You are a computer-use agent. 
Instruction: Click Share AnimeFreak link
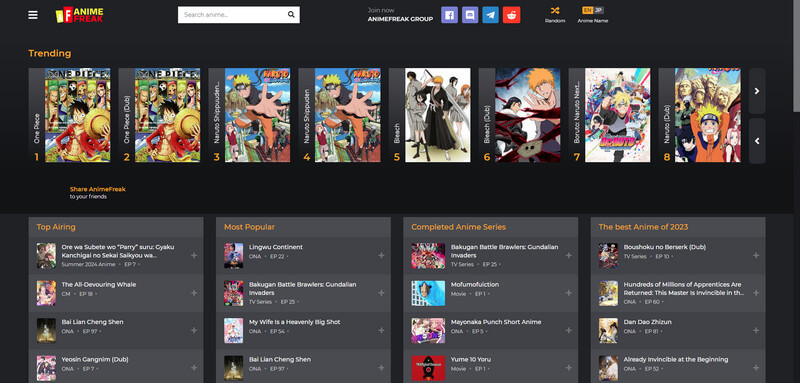97,189
